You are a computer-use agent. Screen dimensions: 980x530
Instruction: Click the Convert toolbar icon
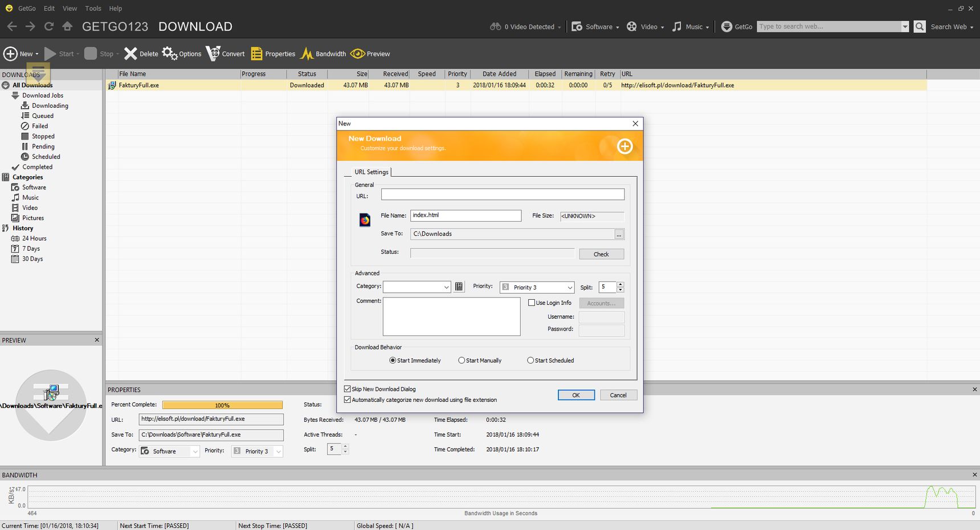213,54
